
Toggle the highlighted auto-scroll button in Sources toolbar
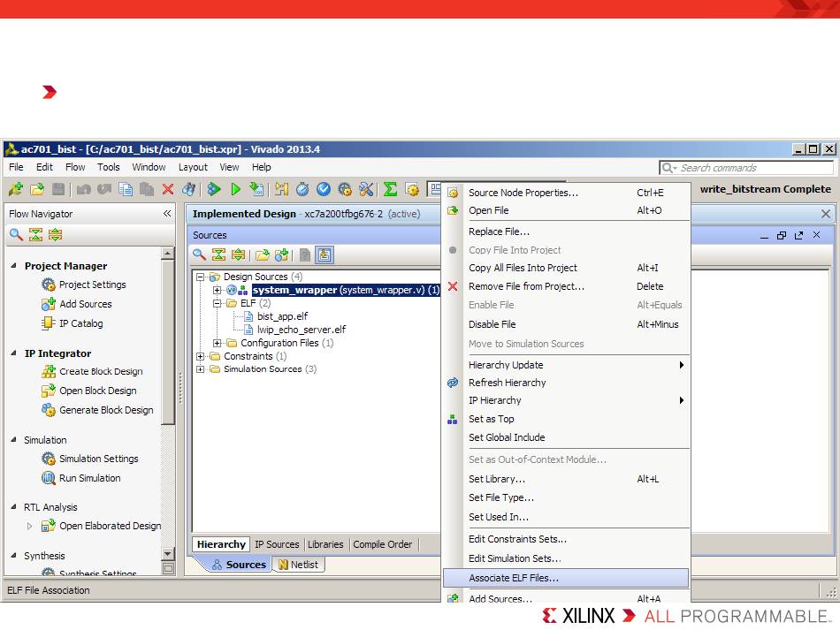pyautogui.click(x=325, y=254)
